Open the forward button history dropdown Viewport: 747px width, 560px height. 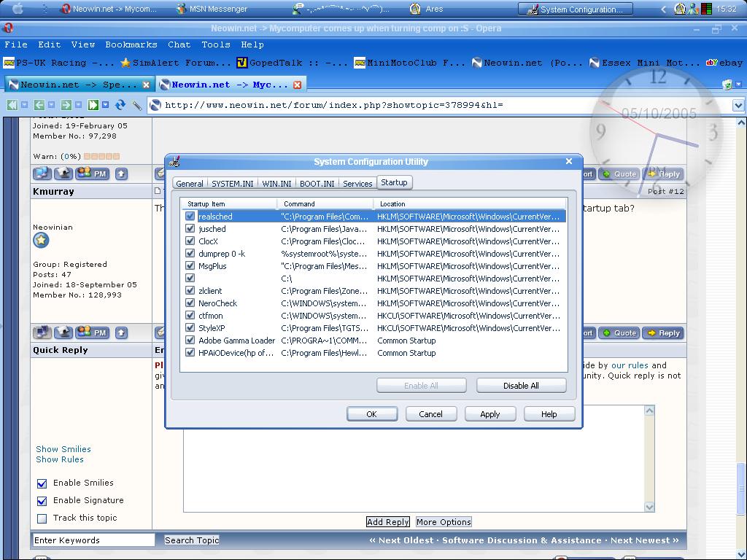78,104
